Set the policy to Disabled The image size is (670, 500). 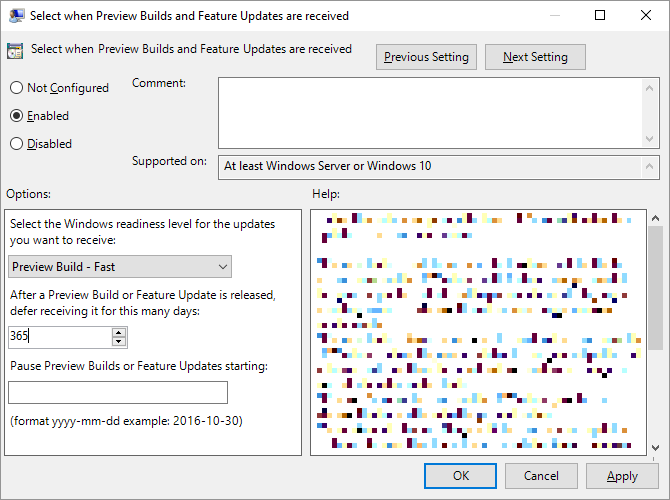pos(16,144)
